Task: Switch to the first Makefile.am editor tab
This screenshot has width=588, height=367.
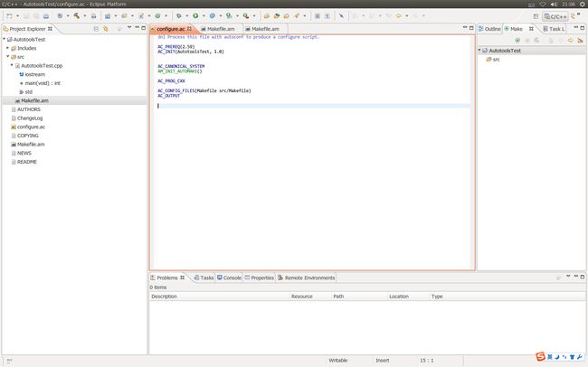Action: tap(221, 29)
